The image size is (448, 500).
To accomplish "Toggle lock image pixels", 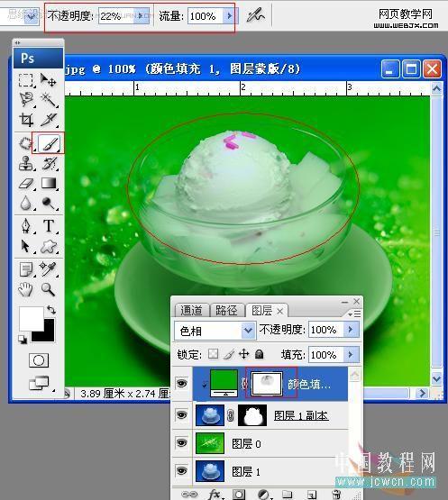I will tap(229, 354).
